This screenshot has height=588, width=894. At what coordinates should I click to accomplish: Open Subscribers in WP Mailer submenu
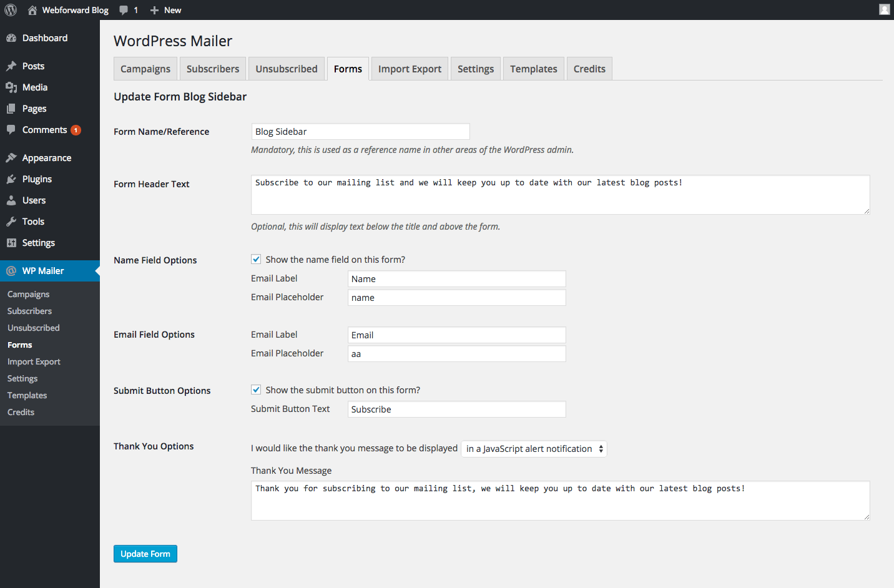[x=30, y=311]
